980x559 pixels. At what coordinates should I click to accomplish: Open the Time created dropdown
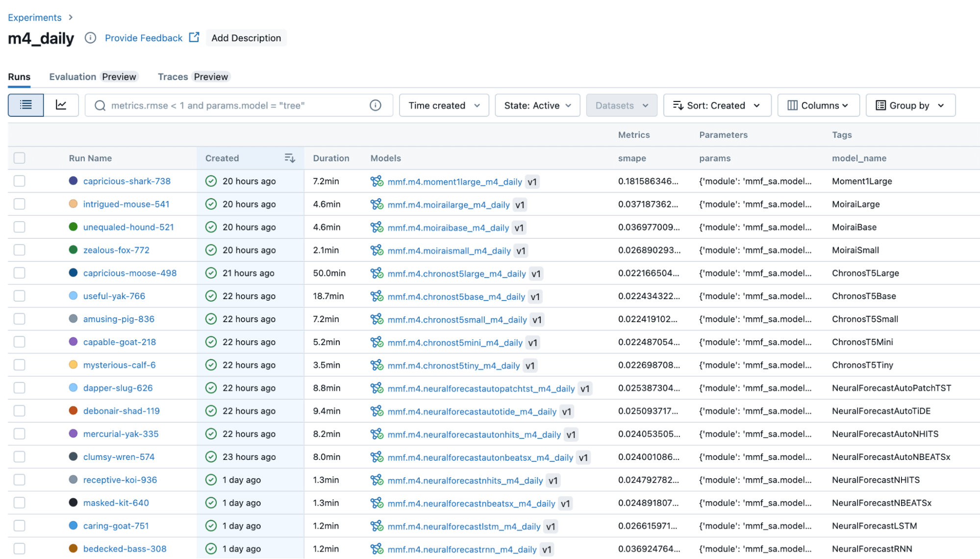coord(444,105)
